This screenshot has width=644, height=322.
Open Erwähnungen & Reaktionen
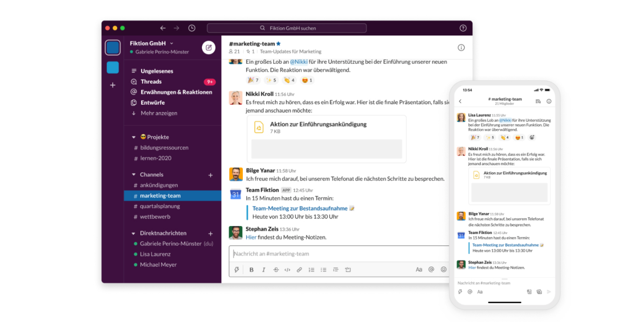coord(176,92)
